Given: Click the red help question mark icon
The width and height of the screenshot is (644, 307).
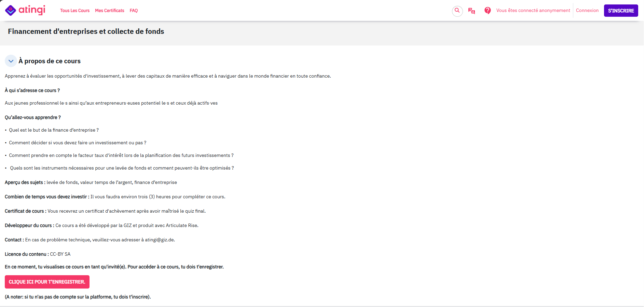Looking at the screenshot, I should [488, 11].
